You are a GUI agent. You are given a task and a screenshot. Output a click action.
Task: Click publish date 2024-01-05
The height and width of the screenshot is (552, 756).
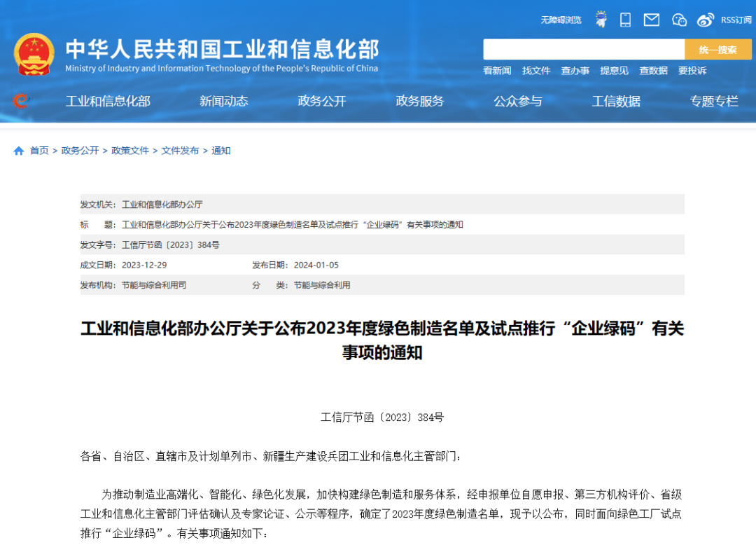(x=316, y=265)
